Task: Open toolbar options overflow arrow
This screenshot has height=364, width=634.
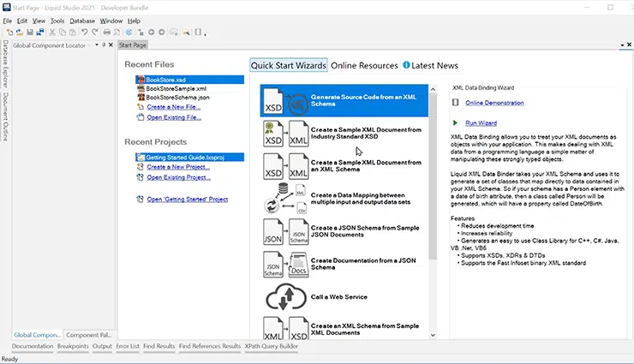Action: click(x=206, y=34)
